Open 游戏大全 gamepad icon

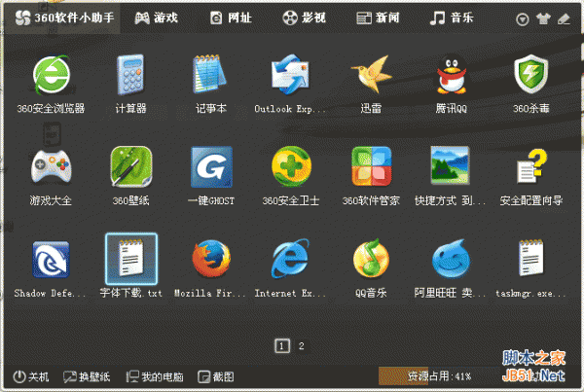pos(51,166)
